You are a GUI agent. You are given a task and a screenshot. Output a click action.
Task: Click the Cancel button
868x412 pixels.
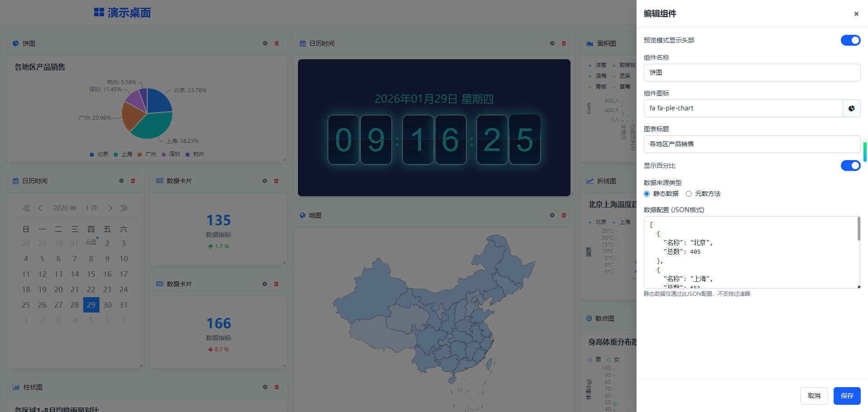pyautogui.click(x=814, y=396)
